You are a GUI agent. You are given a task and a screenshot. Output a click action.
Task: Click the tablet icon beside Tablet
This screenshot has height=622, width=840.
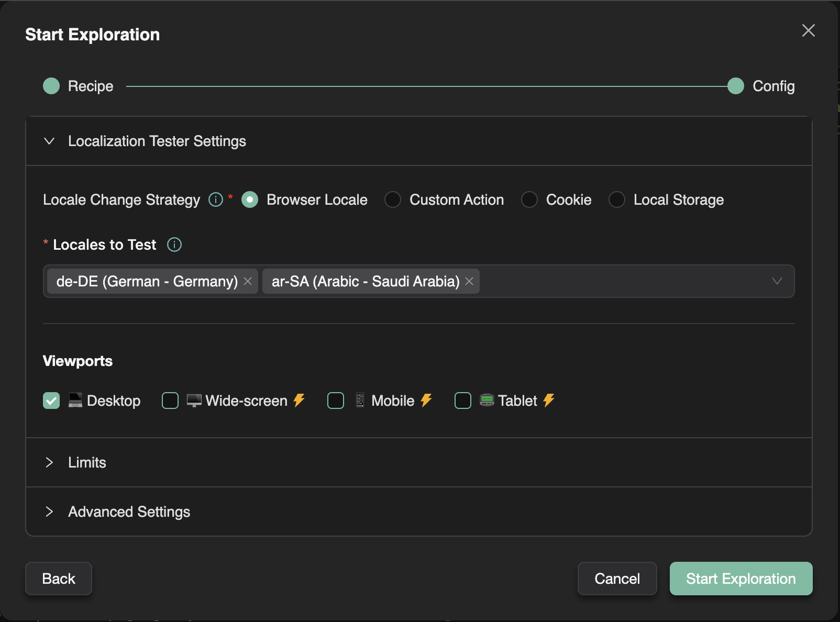(x=487, y=401)
